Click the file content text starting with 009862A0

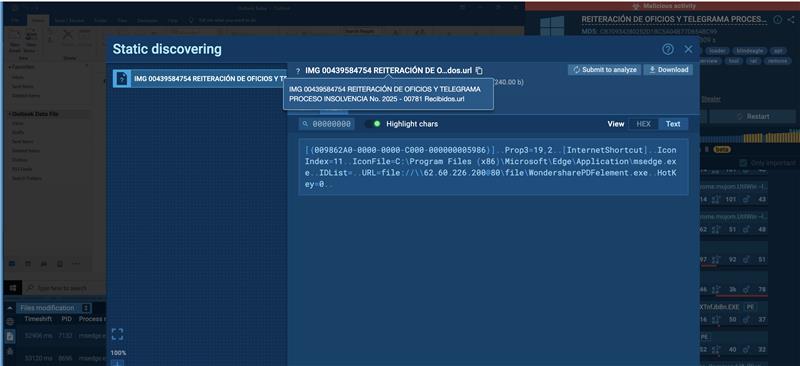tap(493, 167)
